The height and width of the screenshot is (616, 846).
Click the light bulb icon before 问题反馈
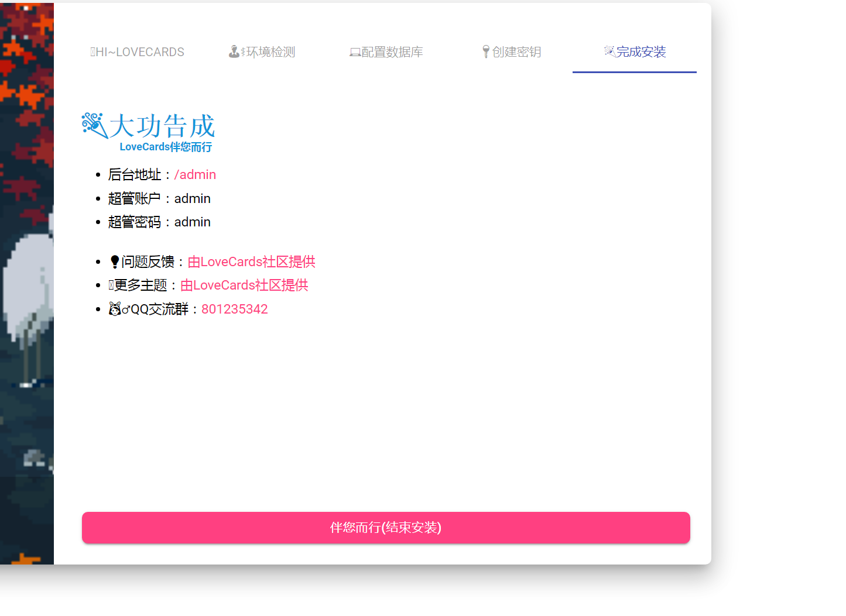click(115, 262)
